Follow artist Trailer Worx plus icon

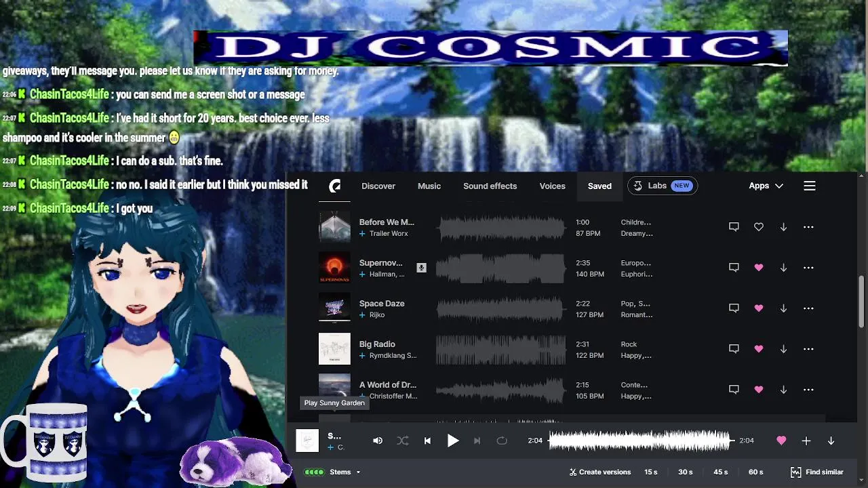click(362, 234)
